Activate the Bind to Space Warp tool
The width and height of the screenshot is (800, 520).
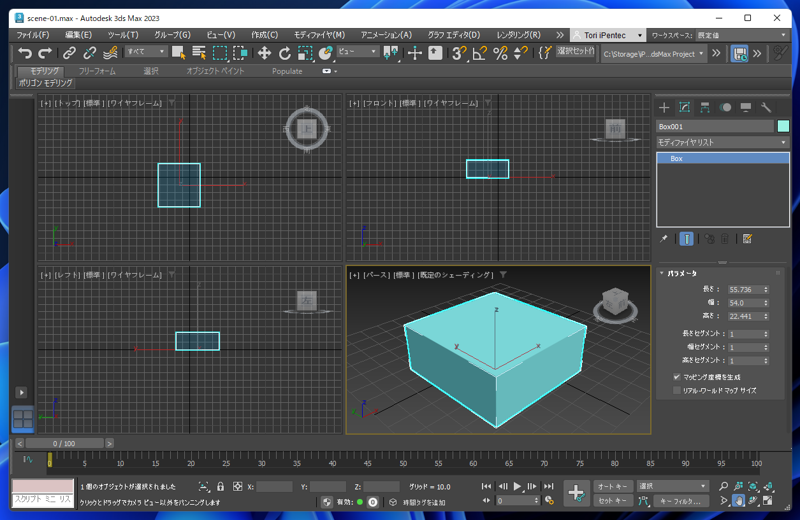pos(110,53)
